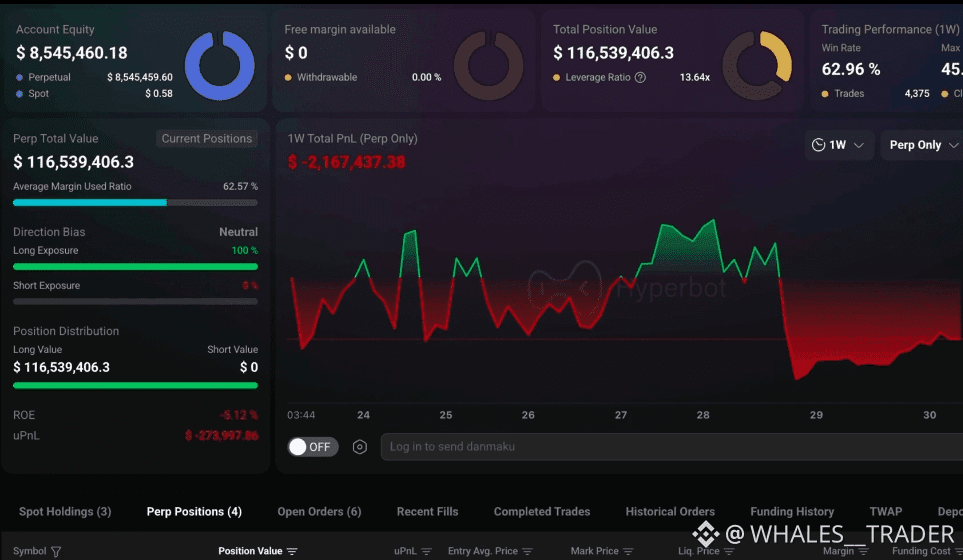Click the Long Value $116,539,406.3 amount

coord(61,367)
